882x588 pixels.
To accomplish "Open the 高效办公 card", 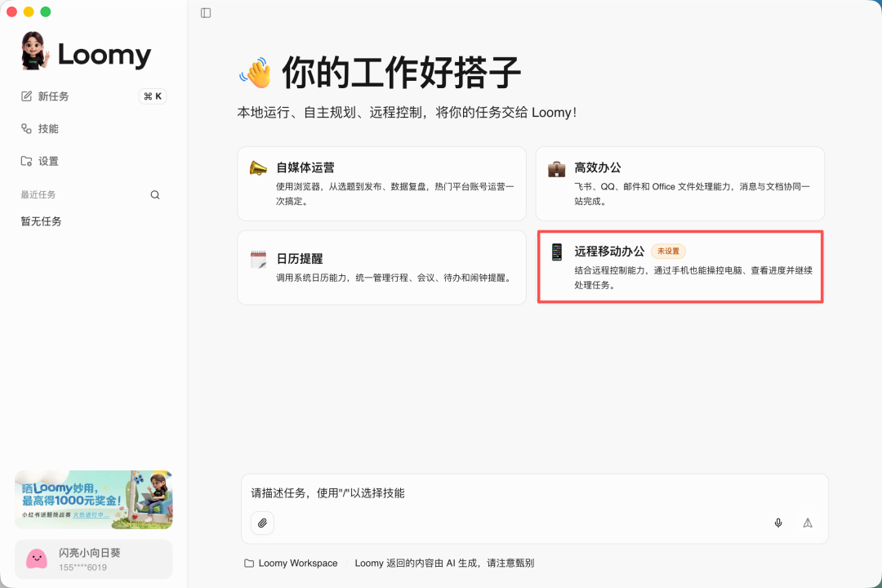I will 679,184.
